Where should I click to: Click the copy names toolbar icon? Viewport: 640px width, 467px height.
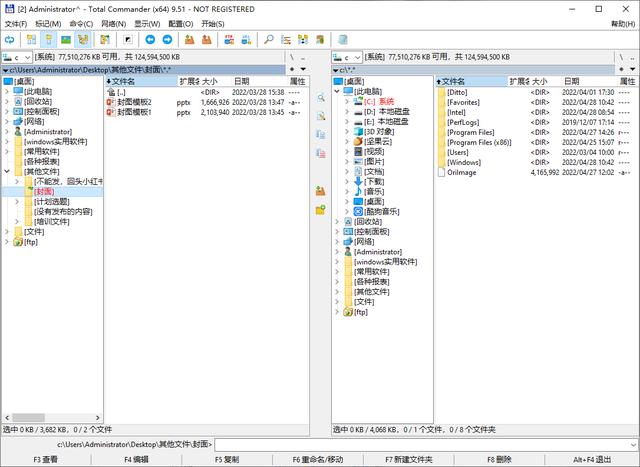[320, 40]
